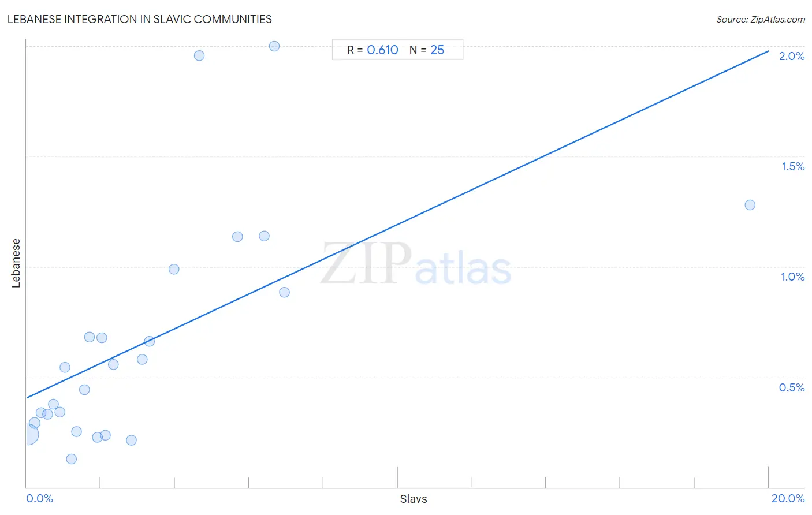This screenshot has width=812, height=515.
Task: Click the lowest data point near the x-axis
Action: pos(71,459)
